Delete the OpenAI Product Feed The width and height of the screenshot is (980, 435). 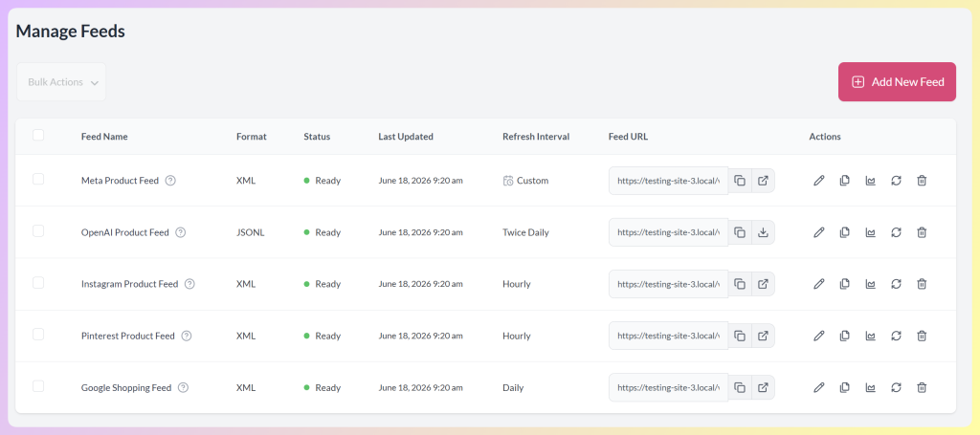click(x=922, y=232)
